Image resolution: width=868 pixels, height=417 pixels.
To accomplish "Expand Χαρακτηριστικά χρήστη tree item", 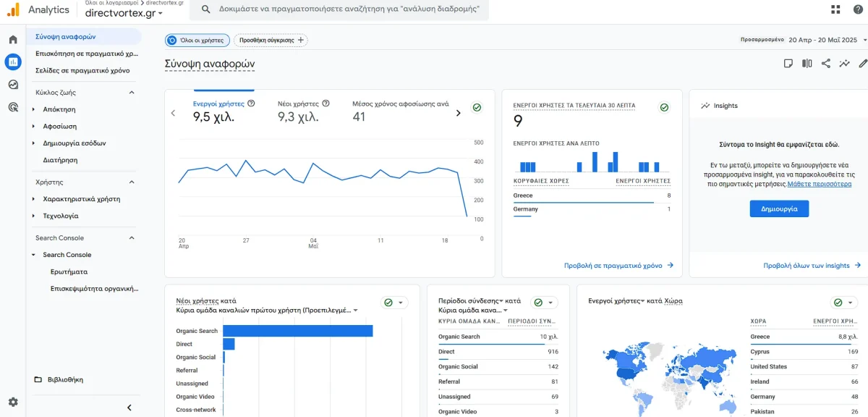I will (34, 199).
